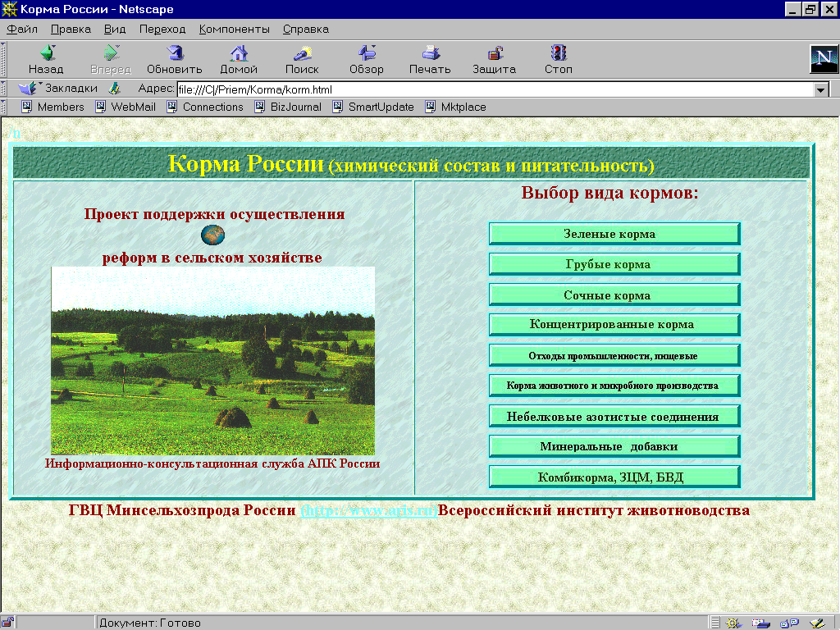Open the Файл menu
Viewport: 840px width, 630px height.
[x=22, y=29]
